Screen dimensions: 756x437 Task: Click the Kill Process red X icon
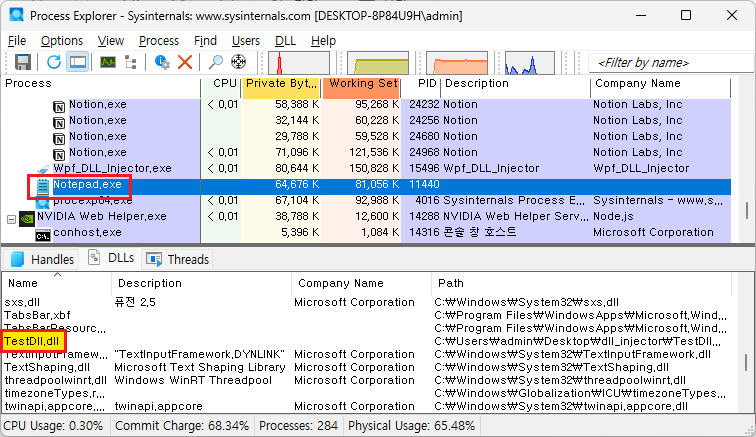pos(185,62)
